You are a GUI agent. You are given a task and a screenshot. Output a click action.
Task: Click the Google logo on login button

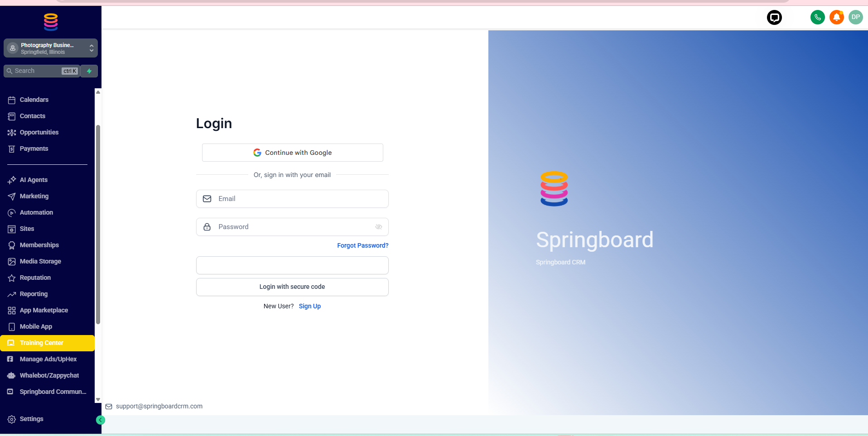tap(257, 153)
